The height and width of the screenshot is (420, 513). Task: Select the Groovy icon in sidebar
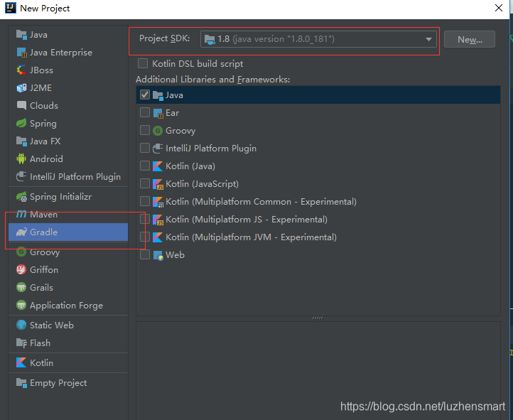pyautogui.click(x=21, y=252)
